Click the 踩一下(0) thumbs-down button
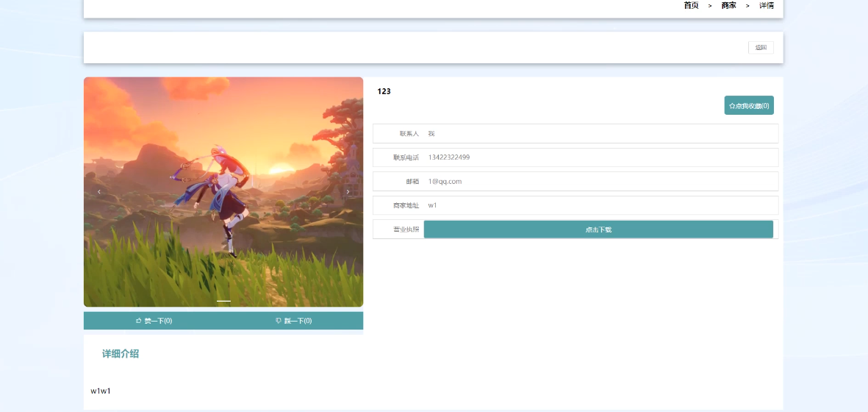Image resolution: width=868 pixels, height=412 pixels. 293,321
